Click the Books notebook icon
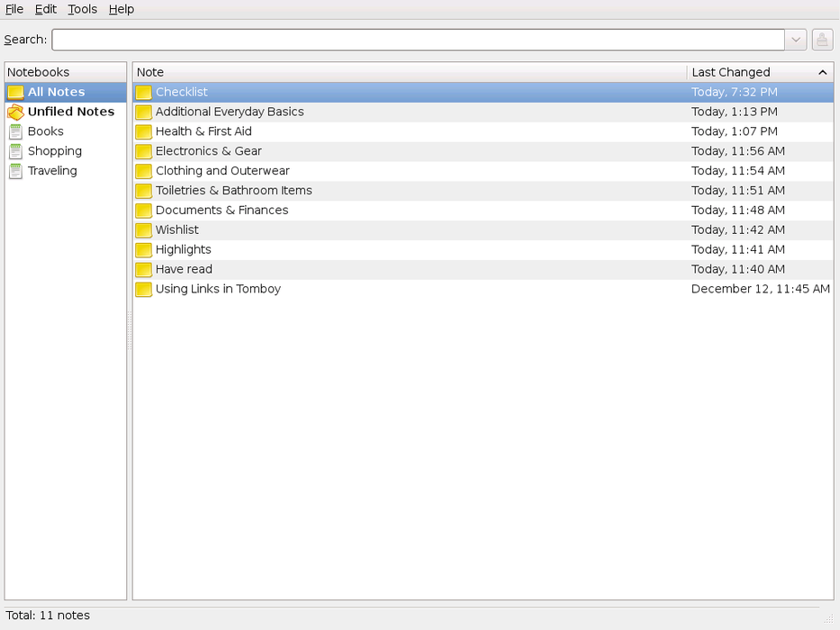This screenshot has height=630, width=840. click(15, 131)
